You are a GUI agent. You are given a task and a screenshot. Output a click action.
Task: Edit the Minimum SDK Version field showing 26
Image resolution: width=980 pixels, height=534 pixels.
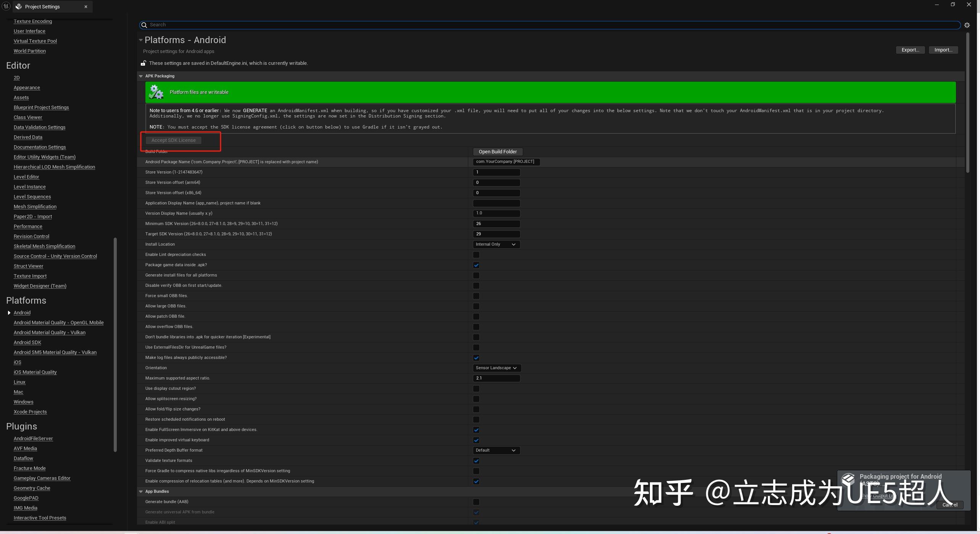pyautogui.click(x=496, y=224)
